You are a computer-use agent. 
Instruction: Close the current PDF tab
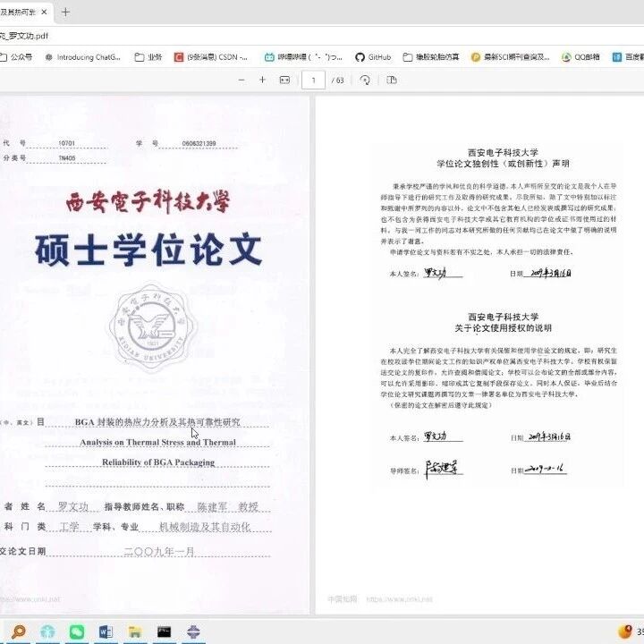pos(44,13)
